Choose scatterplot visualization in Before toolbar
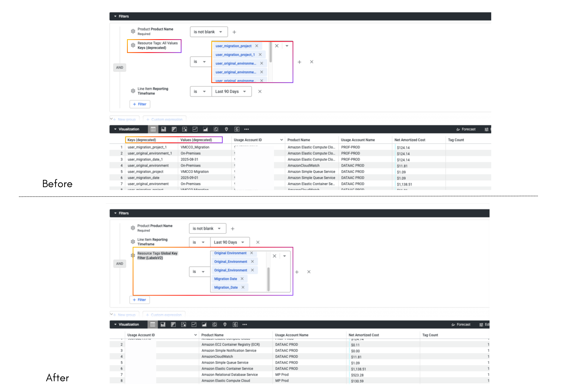Viewport: 588px width, 392px height. 184,129
